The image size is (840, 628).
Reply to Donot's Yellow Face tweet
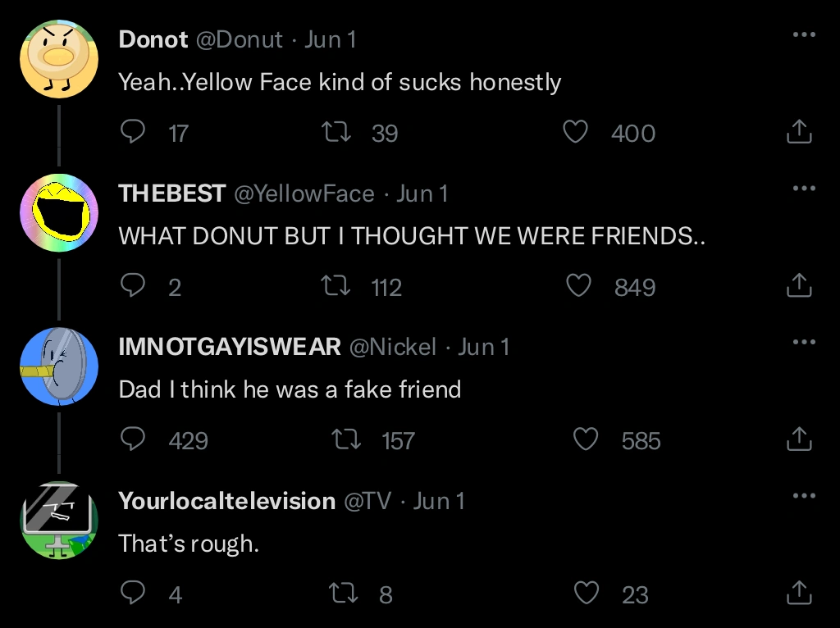coord(133,132)
